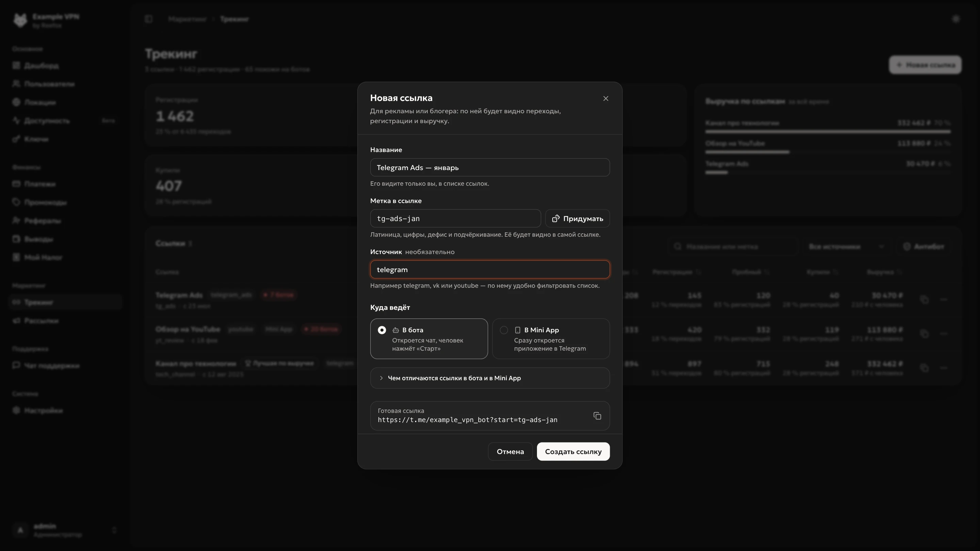The height and width of the screenshot is (551, 980).
Task: Copy the link in the Telegram Ads row
Action: [x=925, y=300]
